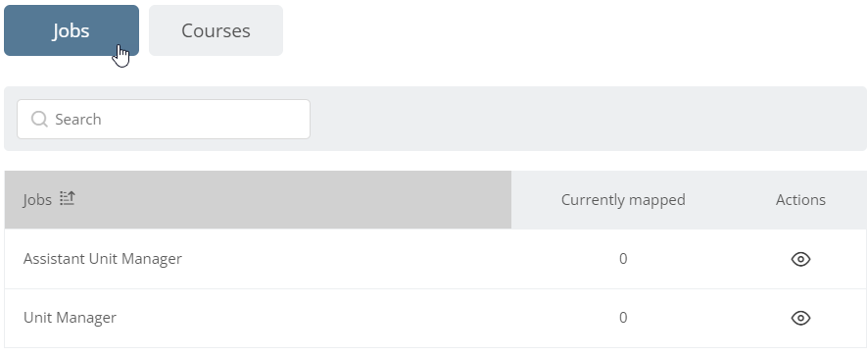Select the Unit Manager job name
868x357 pixels.
pyautogui.click(x=70, y=318)
